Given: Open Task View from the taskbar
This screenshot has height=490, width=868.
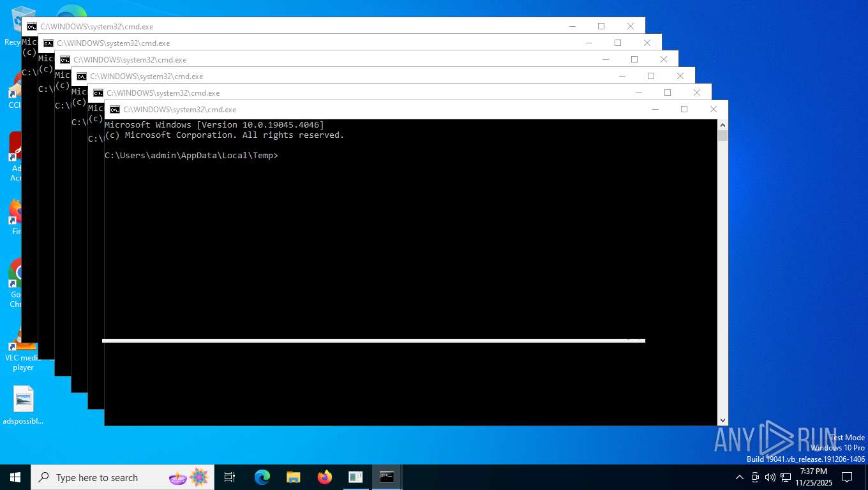Looking at the screenshot, I should click(x=230, y=477).
